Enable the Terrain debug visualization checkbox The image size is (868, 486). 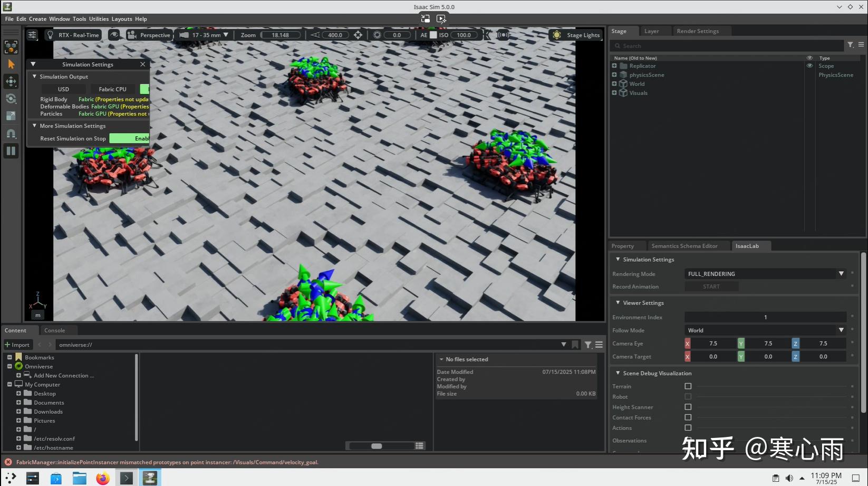(688, 386)
